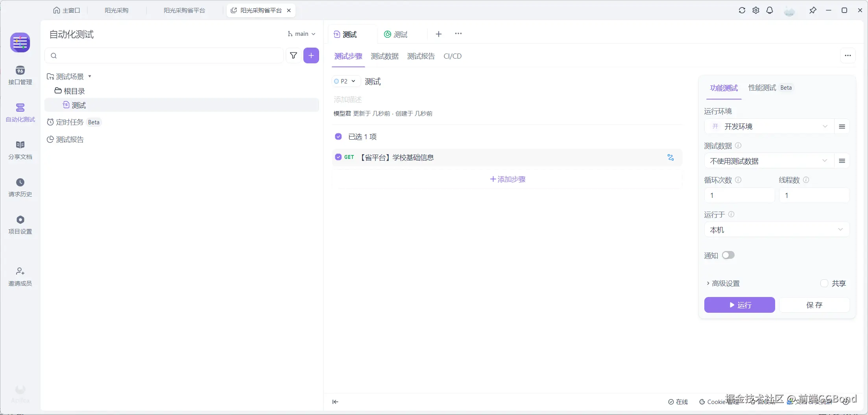The image size is (868, 415).
Task: Open notifications bell icon
Action: coord(770,10)
